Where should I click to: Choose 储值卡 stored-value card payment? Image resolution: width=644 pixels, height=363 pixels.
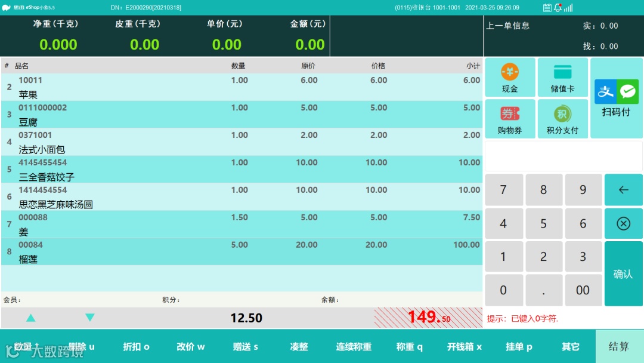(x=562, y=77)
